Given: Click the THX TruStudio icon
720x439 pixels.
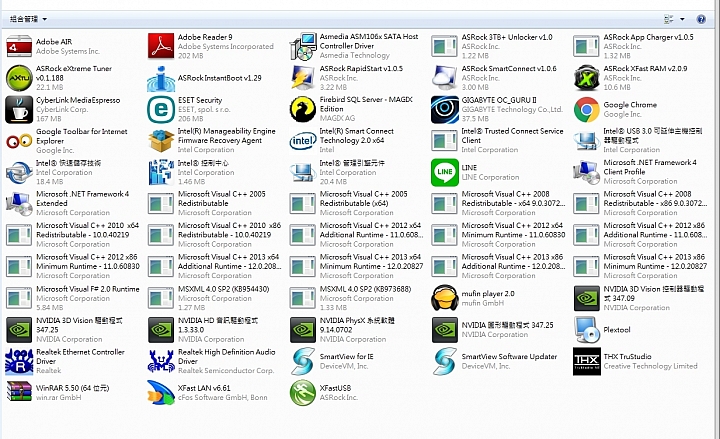Looking at the screenshot, I should (x=586, y=361).
